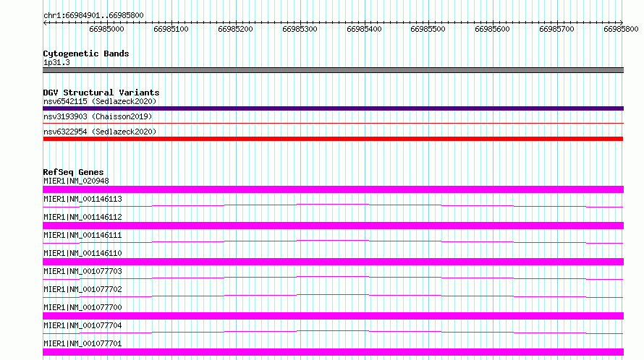This screenshot has height=360, width=644.
Task: Click the dark purple nsv6542115 variant bar
Action: pos(333,108)
